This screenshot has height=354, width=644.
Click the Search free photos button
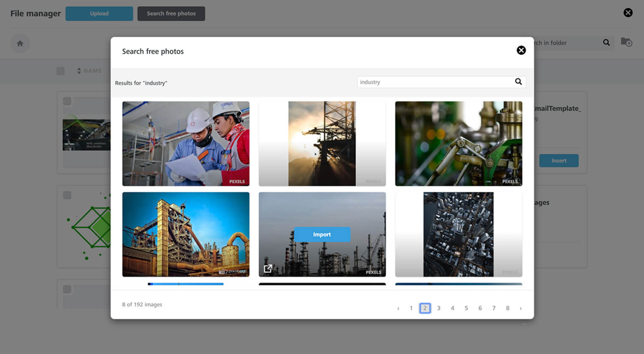coord(171,13)
